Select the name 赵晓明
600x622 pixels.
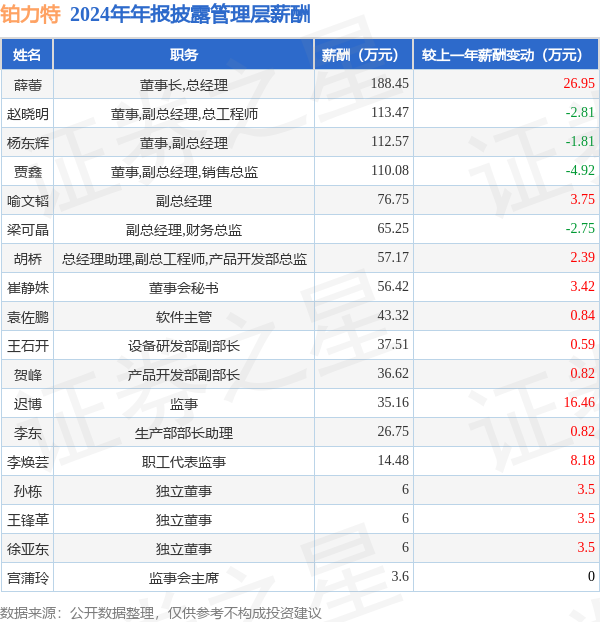pos(27,114)
